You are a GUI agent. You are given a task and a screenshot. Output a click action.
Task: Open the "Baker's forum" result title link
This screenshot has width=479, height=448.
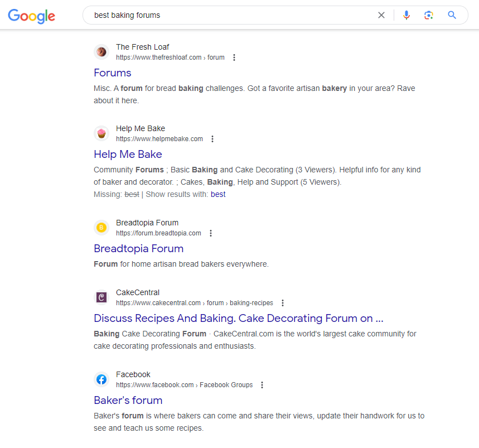[128, 401]
